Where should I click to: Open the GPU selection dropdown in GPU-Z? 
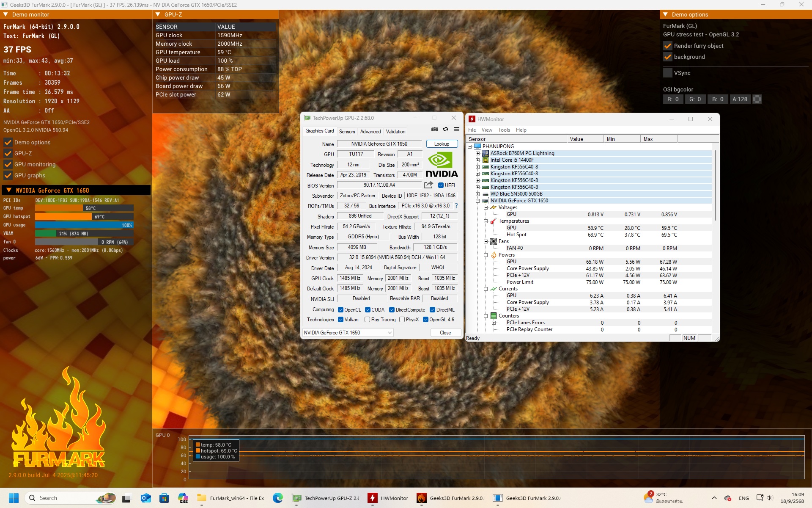click(x=348, y=333)
